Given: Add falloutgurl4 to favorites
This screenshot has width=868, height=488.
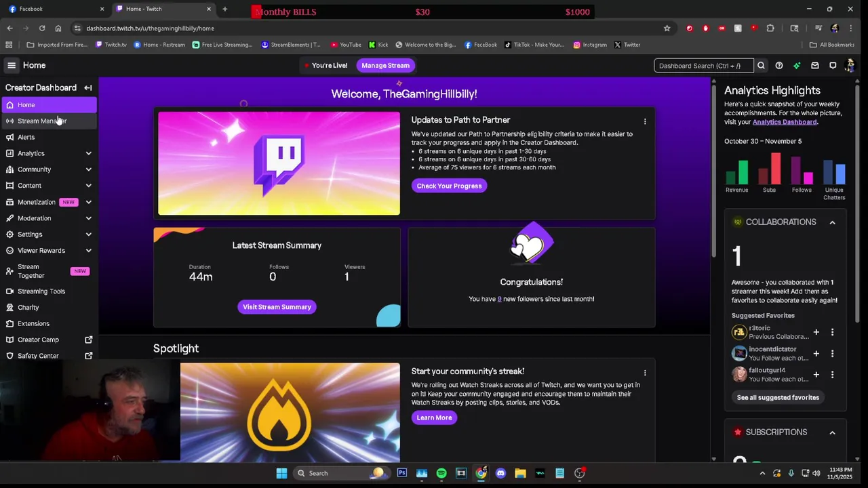Looking at the screenshot, I should (x=816, y=374).
